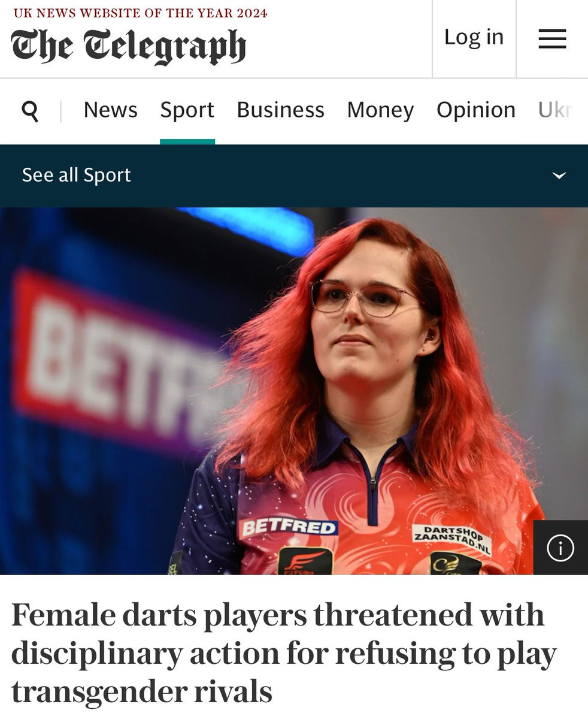Show photo info via the circled i icon
Screen dimensions: 588x719
[x=560, y=548]
